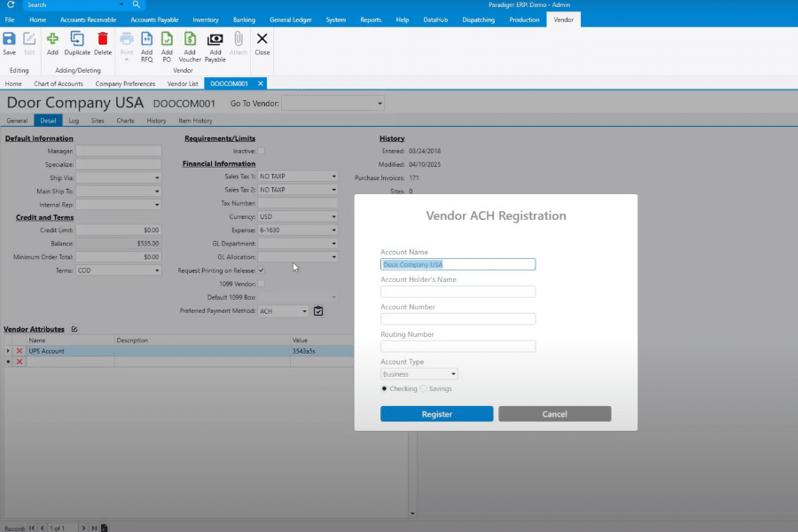Click the Duplicate vendor icon
Viewport: 798px width, 532px height.
77,39
